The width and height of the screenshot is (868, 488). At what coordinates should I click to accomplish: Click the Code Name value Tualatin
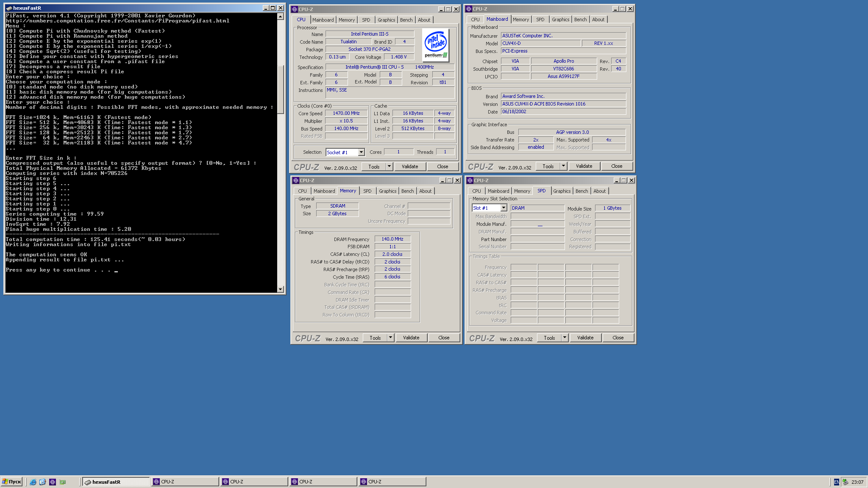pos(348,42)
